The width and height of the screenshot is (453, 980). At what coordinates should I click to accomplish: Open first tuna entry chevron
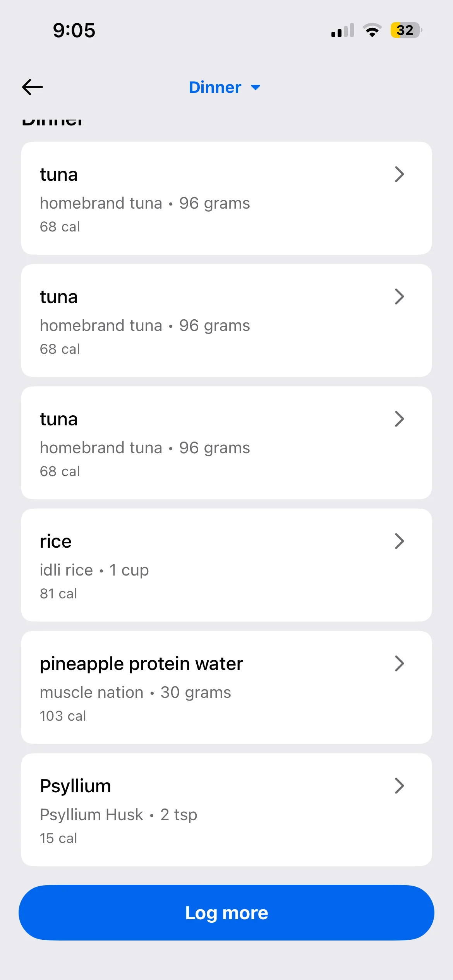pyautogui.click(x=399, y=174)
